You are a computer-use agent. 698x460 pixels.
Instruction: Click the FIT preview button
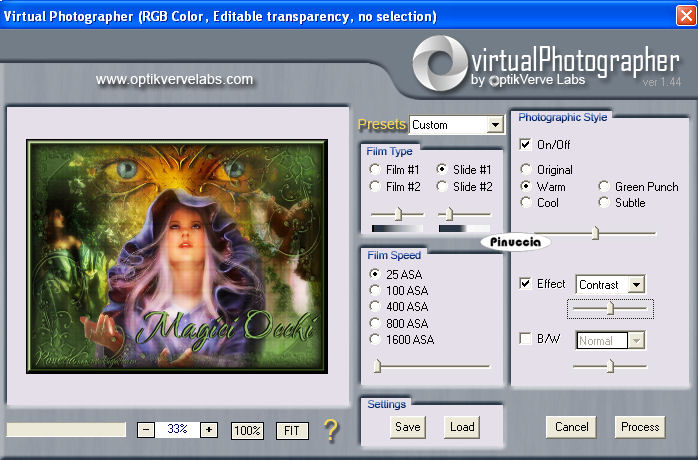coord(292,431)
